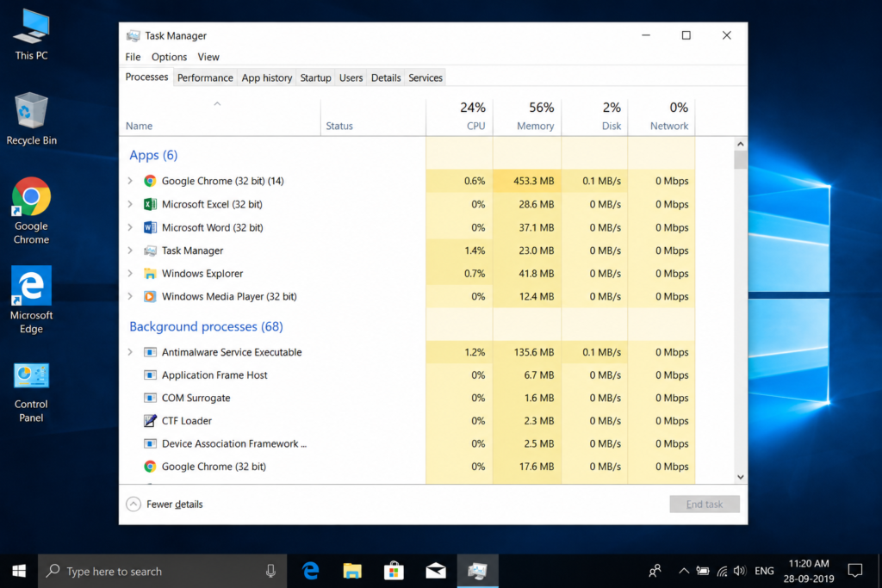Viewport: 882px width, 588px height.
Task: Sort by the Status column header
Action: click(374, 116)
